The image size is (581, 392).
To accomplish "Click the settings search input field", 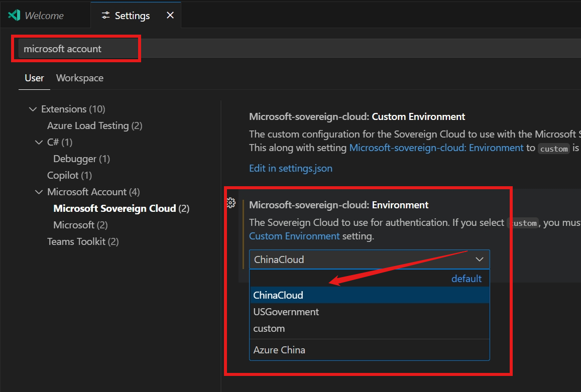I will [x=75, y=49].
